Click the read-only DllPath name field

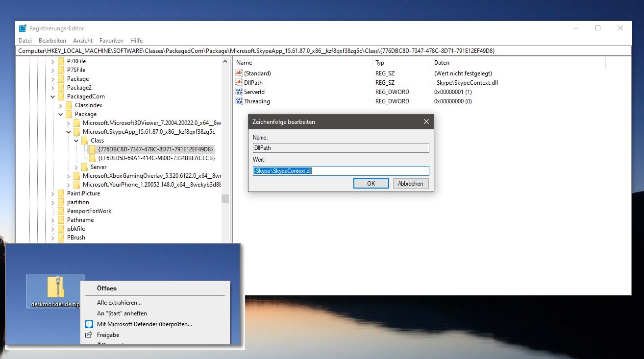[x=341, y=148]
